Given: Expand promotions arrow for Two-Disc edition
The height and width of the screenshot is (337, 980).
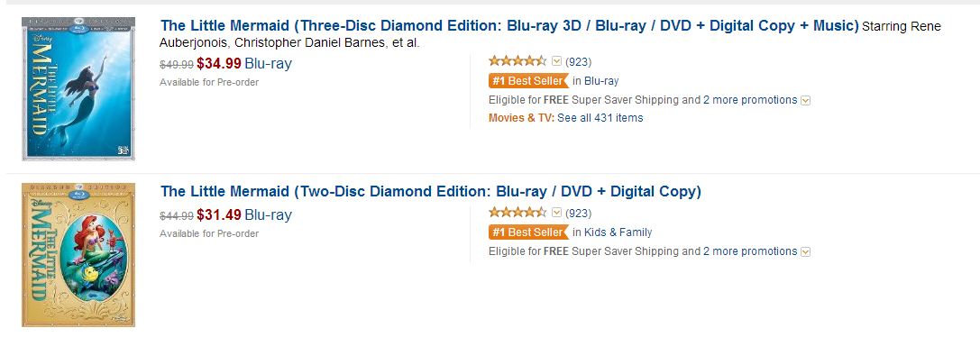Looking at the screenshot, I should 806,251.
